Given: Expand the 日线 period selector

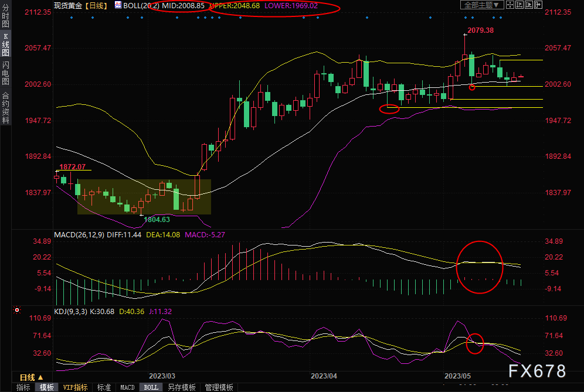Looking at the screenshot, I should (31, 377).
